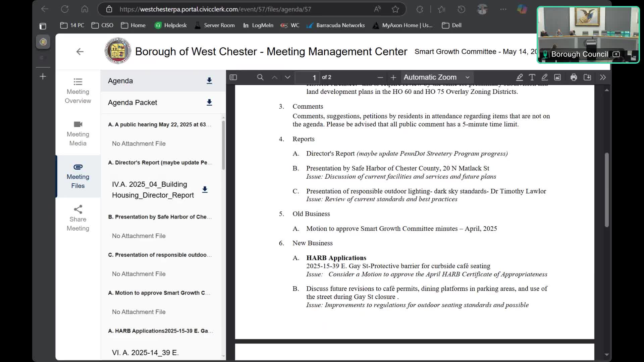Click the PDF viewer vertical scrollbar

coord(606,190)
